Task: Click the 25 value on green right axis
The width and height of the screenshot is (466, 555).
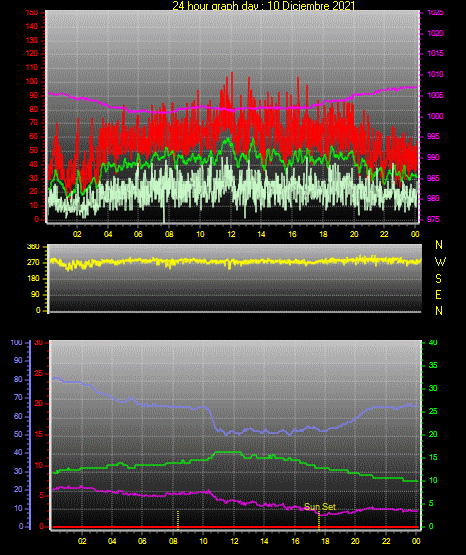Action: pyautogui.click(x=433, y=411)
